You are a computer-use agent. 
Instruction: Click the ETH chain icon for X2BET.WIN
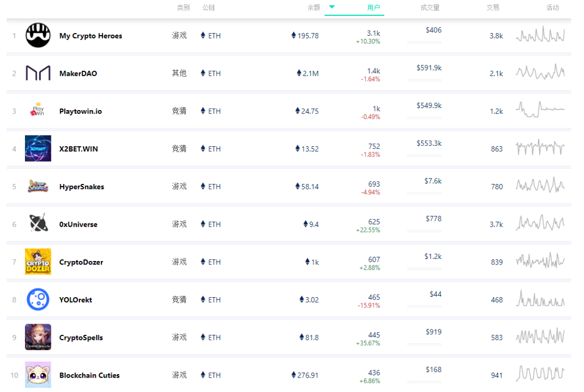pyautogui.click(x=203, y=148)
